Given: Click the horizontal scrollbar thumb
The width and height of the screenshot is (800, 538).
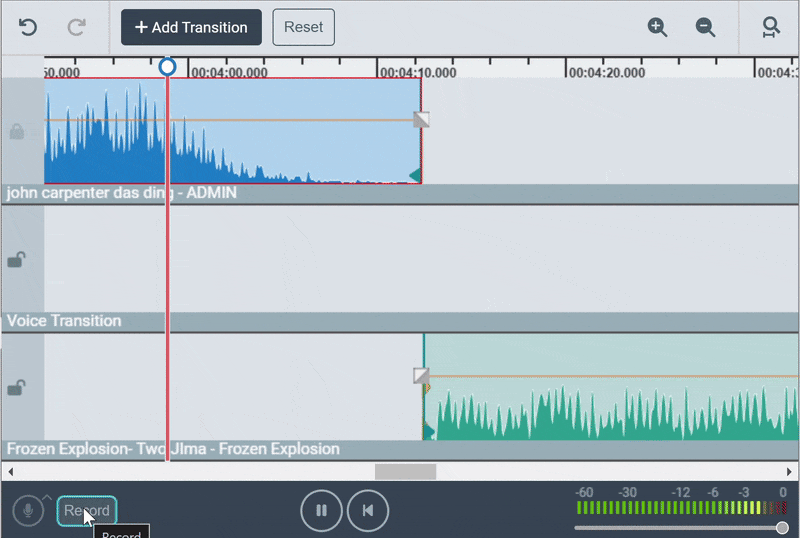Looking at the screenshot, I should click(x=405, y=471).
